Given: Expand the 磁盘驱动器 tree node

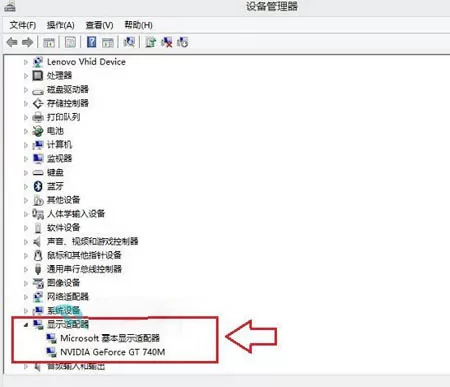Looking at the screenshot, I should coord(26,90).
